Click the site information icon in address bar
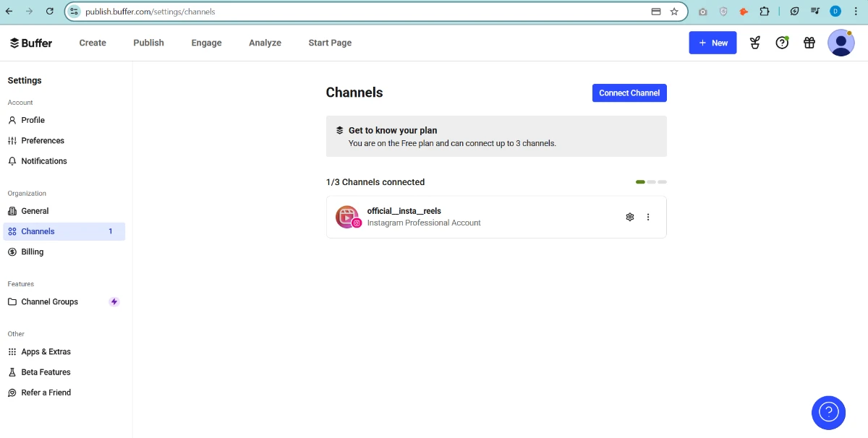Image resolution: width=868 pixels, height=438 pixels. [74, 12]
